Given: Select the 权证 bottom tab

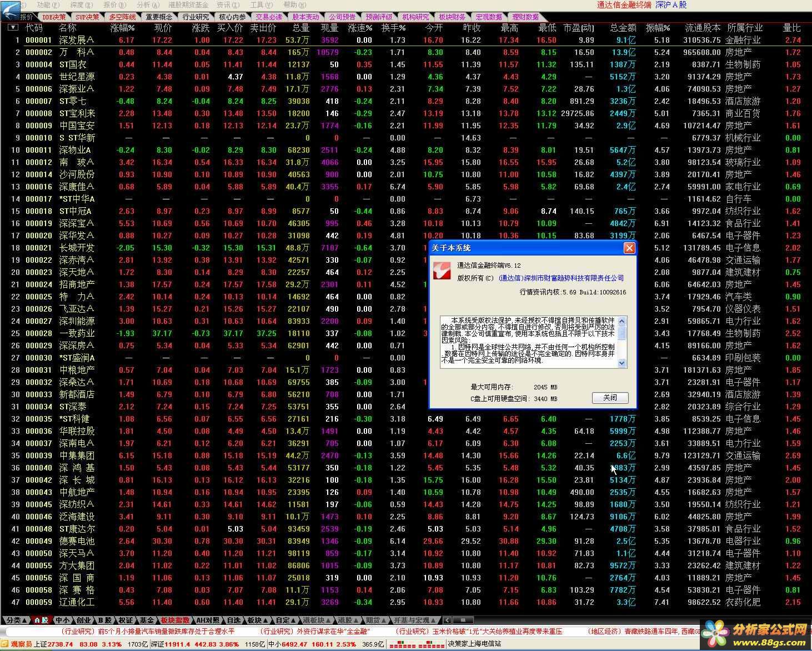Looking at the screenshot, I should point(126,620).
